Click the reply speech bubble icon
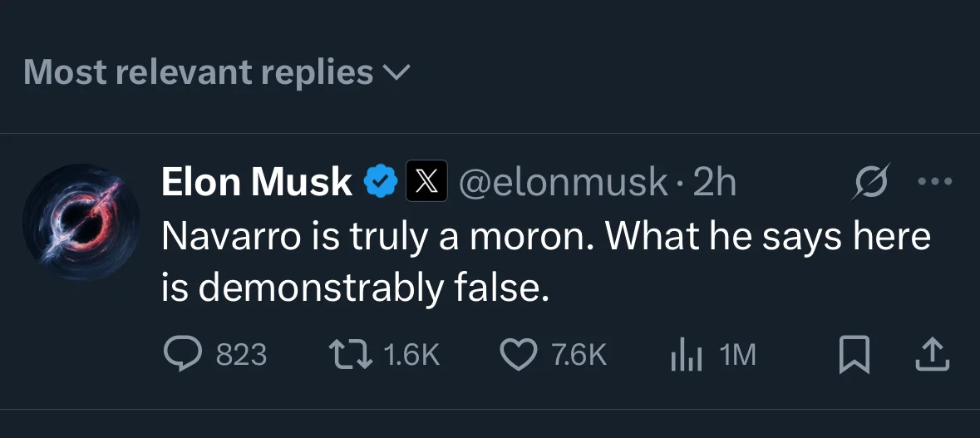980x438 pixels. click(x=180, y=355)
